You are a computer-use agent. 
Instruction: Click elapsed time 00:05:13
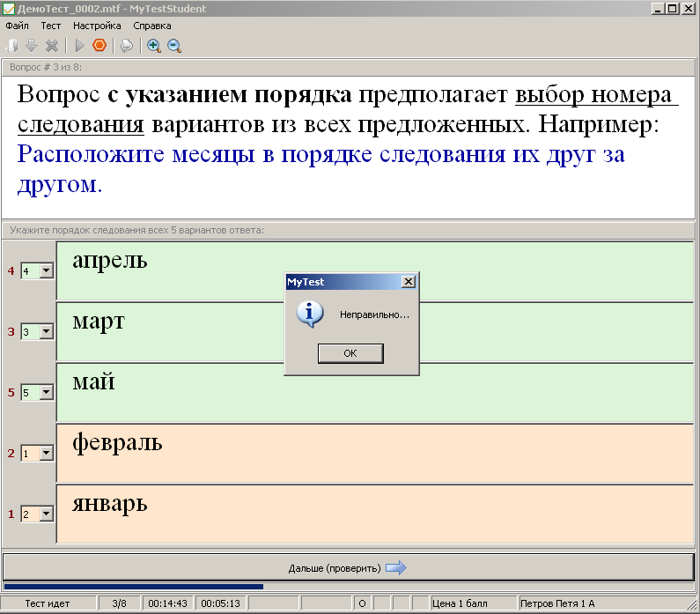click(x=220, y=603)
